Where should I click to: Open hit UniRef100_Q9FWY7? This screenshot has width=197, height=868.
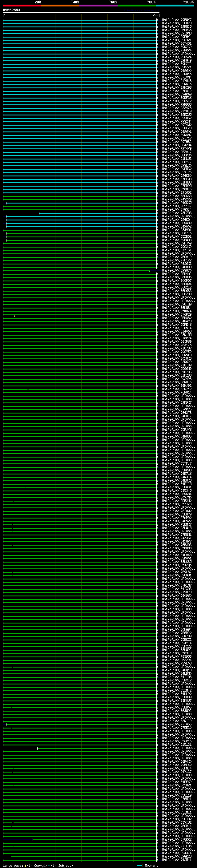[x=177, y=20]
